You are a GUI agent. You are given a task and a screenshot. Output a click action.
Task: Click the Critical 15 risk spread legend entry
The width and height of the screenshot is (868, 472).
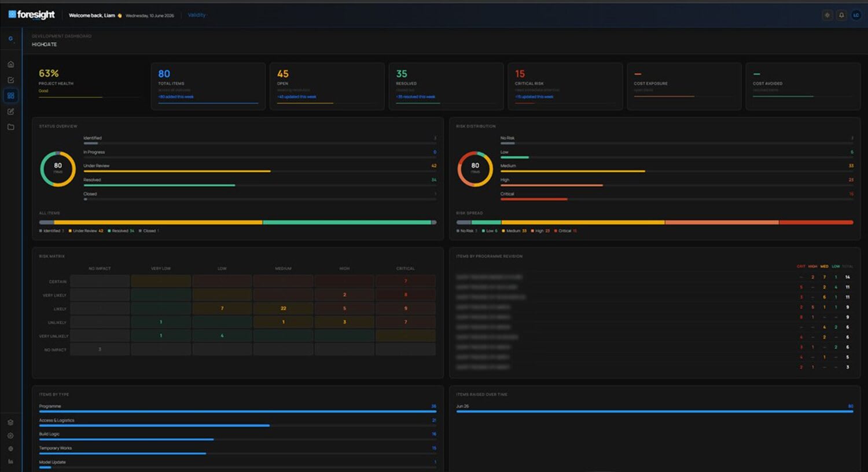(x=565, y=231)
